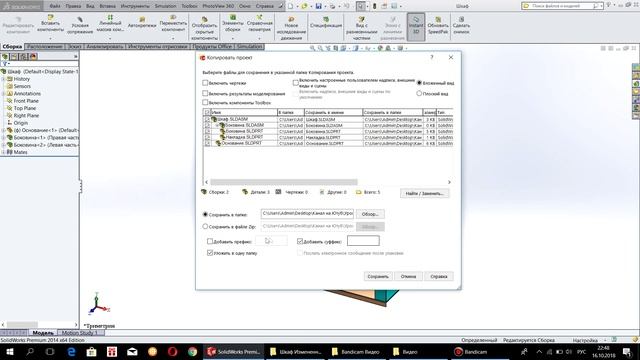Click horizontal scrollbar in file list
640x360 pixels.
click(x=284, y=182)
